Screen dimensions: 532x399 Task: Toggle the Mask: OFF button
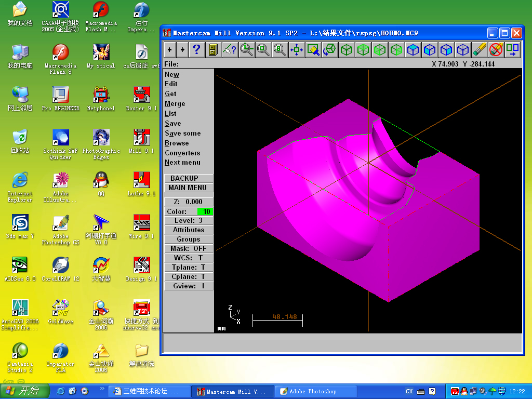click(189, 248)
